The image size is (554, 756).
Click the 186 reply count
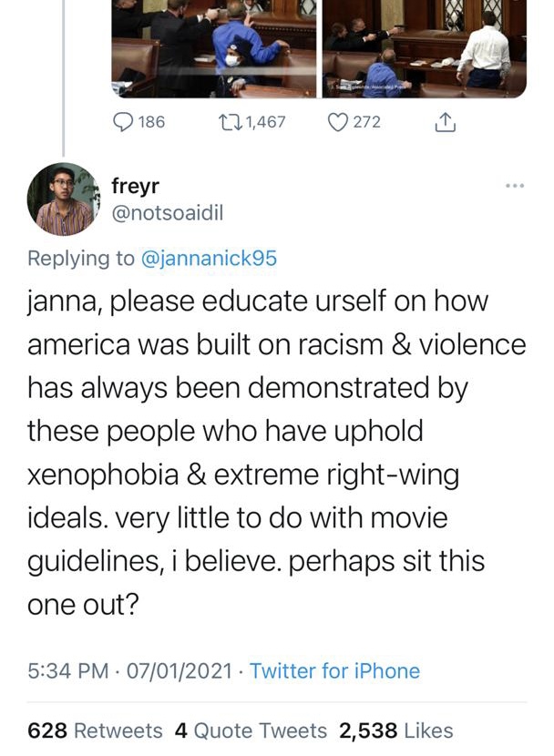point(151,121)
